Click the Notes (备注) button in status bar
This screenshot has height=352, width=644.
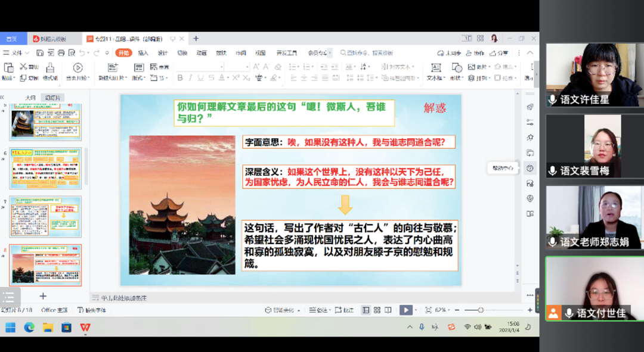320,310
